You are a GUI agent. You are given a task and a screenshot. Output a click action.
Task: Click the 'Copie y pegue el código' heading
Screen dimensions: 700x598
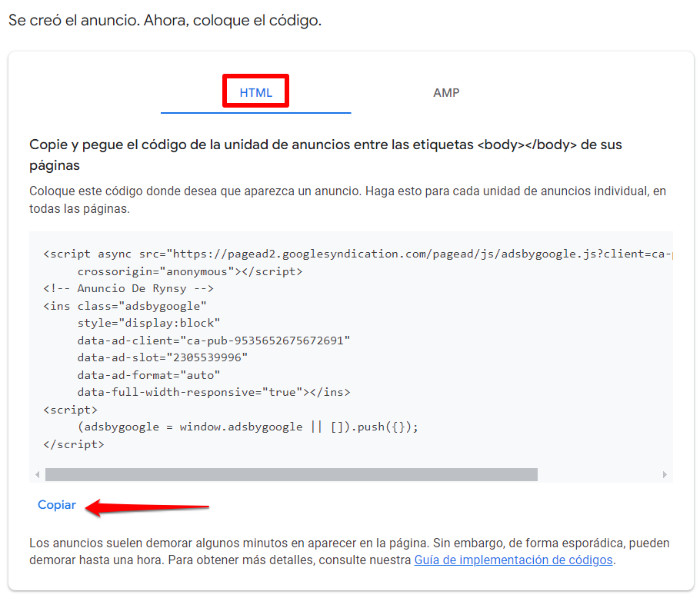point(325,154)
